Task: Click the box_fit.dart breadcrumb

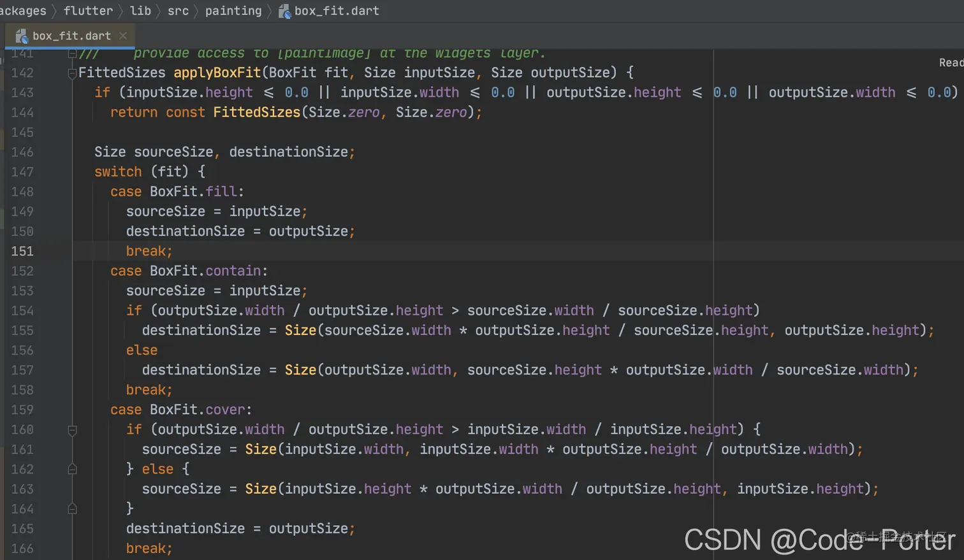Action: click(x=329, y=11)
